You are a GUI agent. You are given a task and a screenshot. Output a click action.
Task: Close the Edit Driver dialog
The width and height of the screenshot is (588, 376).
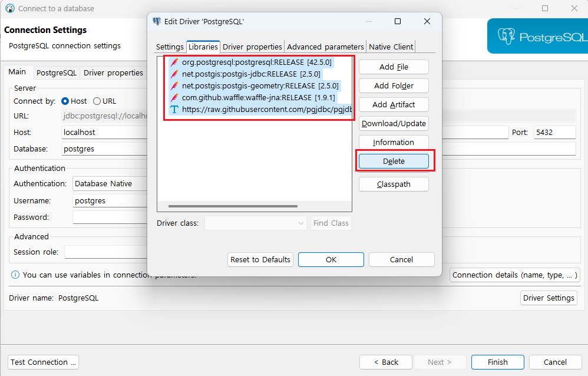pyautogui.click(x=427, y=21)
